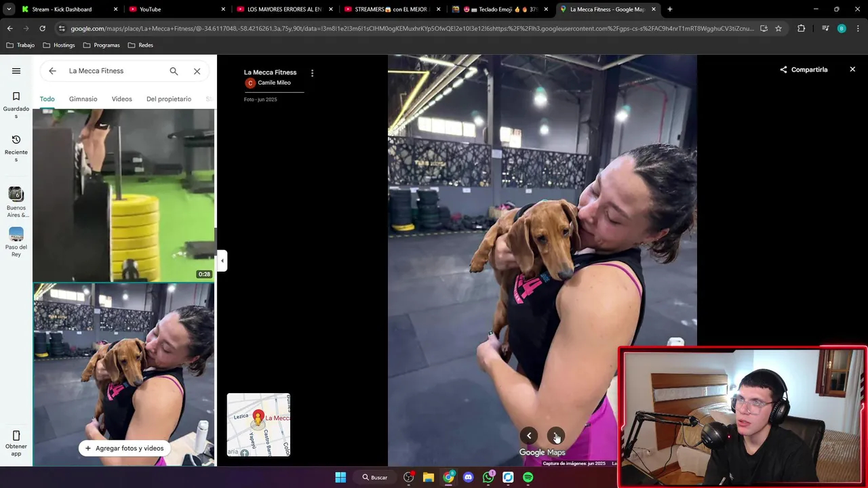This screenshot has height=488, width=868.
Task: Switch to the YouTube browser tab
Action: click(x=177, y=9)
